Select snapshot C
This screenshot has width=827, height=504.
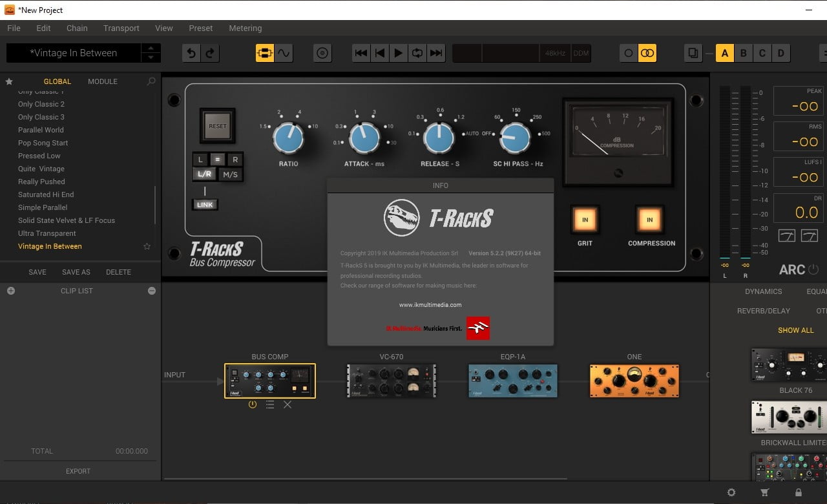pyautogui.click(x=762, y=53)
